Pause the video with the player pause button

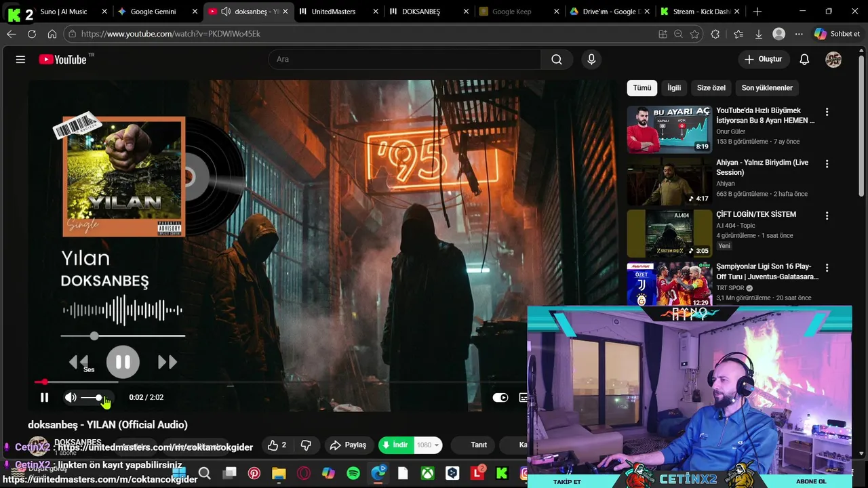tap(44, 398)
